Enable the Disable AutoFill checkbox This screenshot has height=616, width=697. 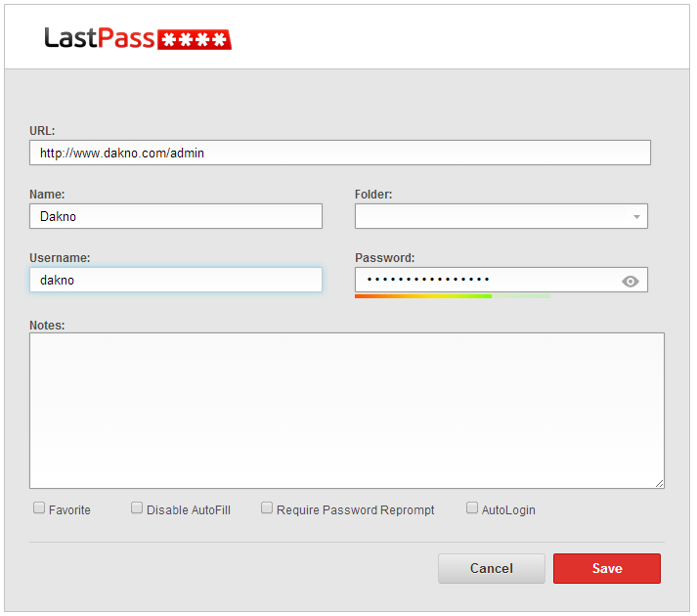click(137, 507)
